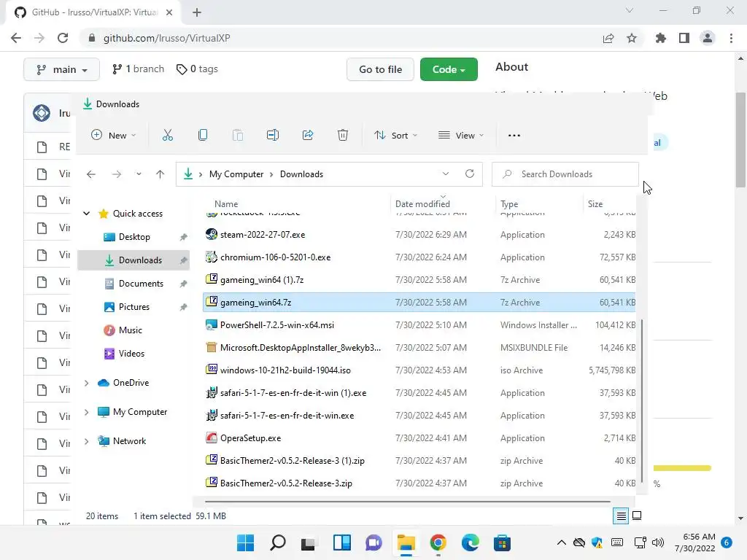Open Widgets icon on the taskbar
747x560 pixels.
point(341,542)
